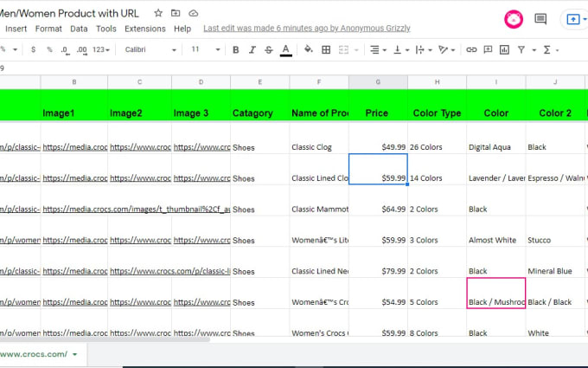Open the Data menu
The width and height of the screenshot is (588, 368).
coord(79,29)
